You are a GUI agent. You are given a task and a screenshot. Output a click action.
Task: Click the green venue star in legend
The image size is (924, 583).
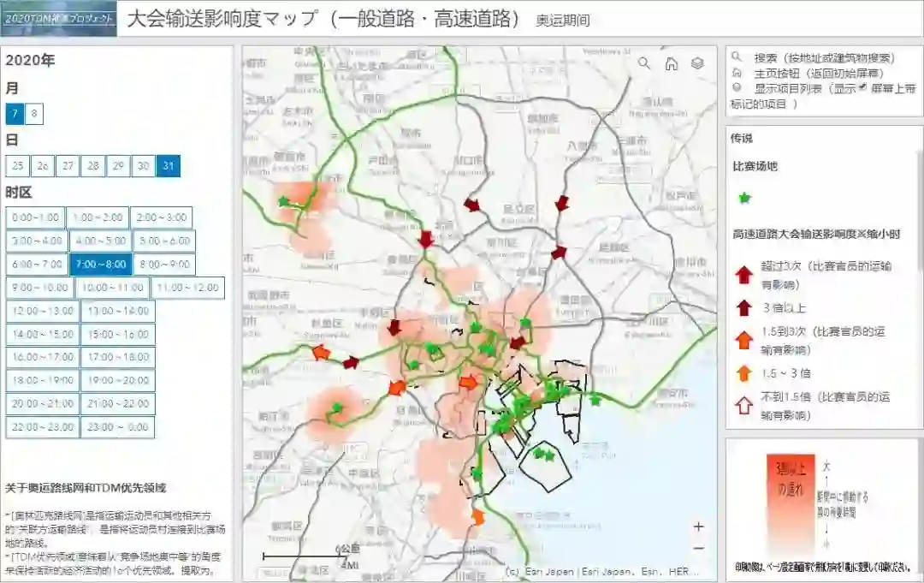(745, 198)
